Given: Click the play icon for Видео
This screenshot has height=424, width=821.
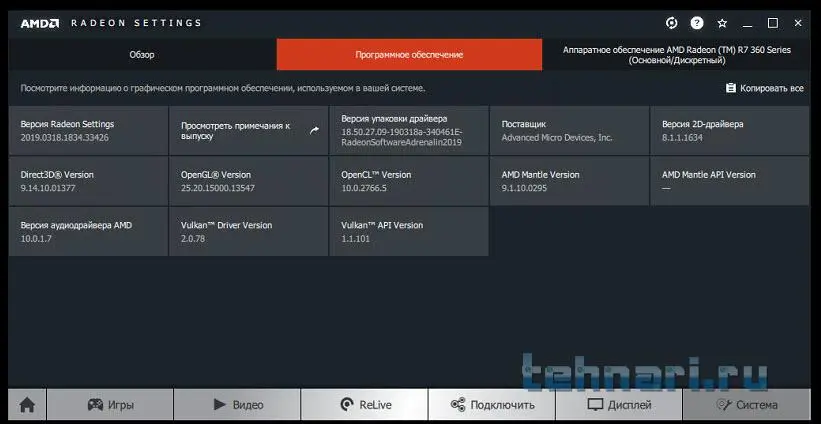Looking at the screenshot, I should [219, 404].
